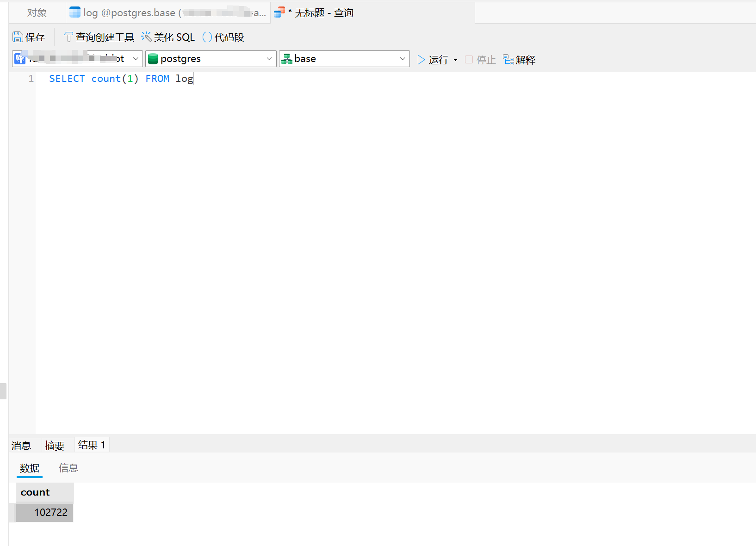Switch to the log @postgres.base tab
This screenshot has height=546, width=756.
tap(168, 13)
